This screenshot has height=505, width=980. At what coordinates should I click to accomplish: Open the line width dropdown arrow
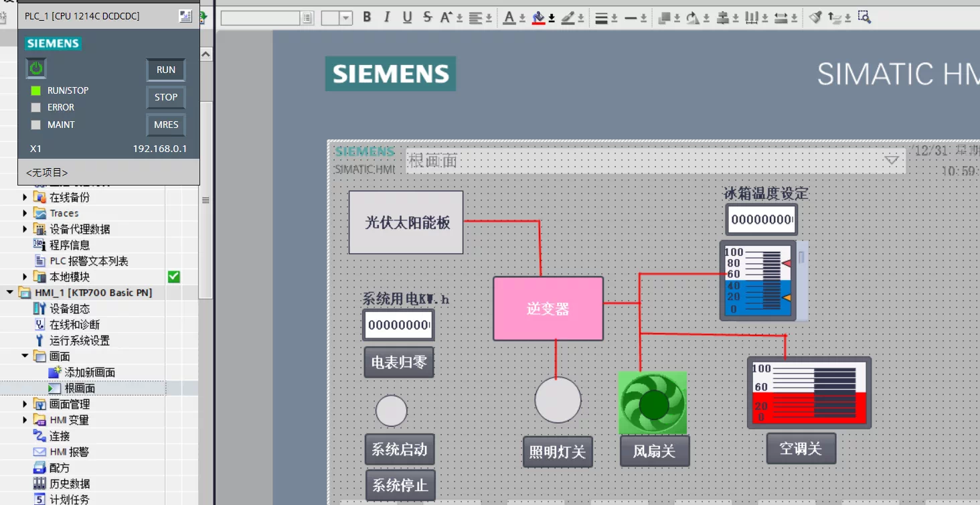tap(614, 19)
